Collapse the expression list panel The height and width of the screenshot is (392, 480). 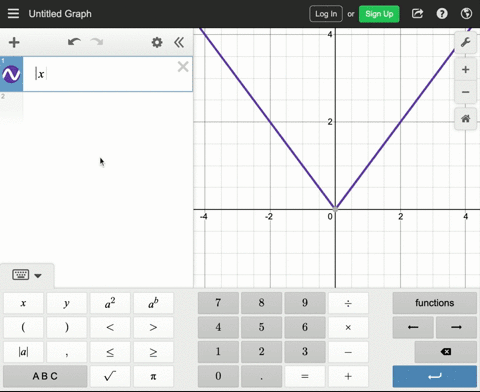[x=179, y=42]
